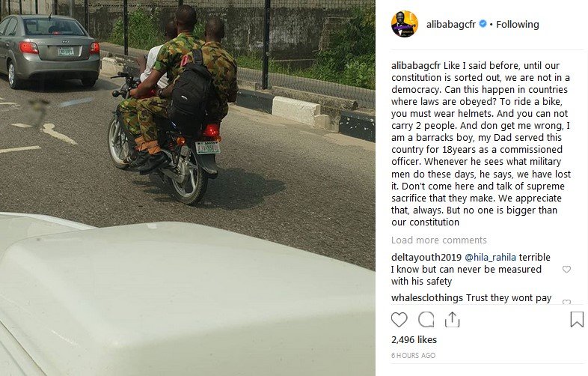Like the post with the heart icon
This screenshot has width=588, height=376.
[399, 320]
